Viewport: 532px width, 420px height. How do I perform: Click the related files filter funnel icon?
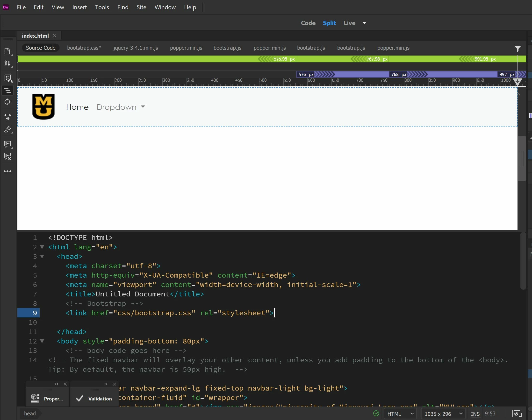tap(518, 49)
